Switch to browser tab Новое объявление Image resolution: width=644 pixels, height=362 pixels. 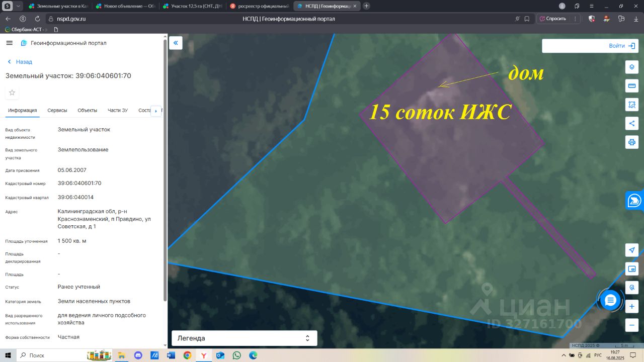pos(125,6)
